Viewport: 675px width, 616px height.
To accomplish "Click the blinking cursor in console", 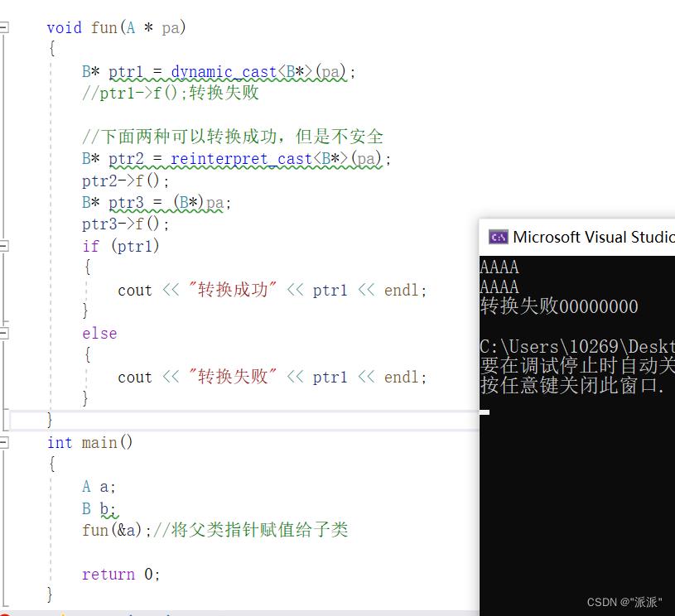I will point(485,412).
